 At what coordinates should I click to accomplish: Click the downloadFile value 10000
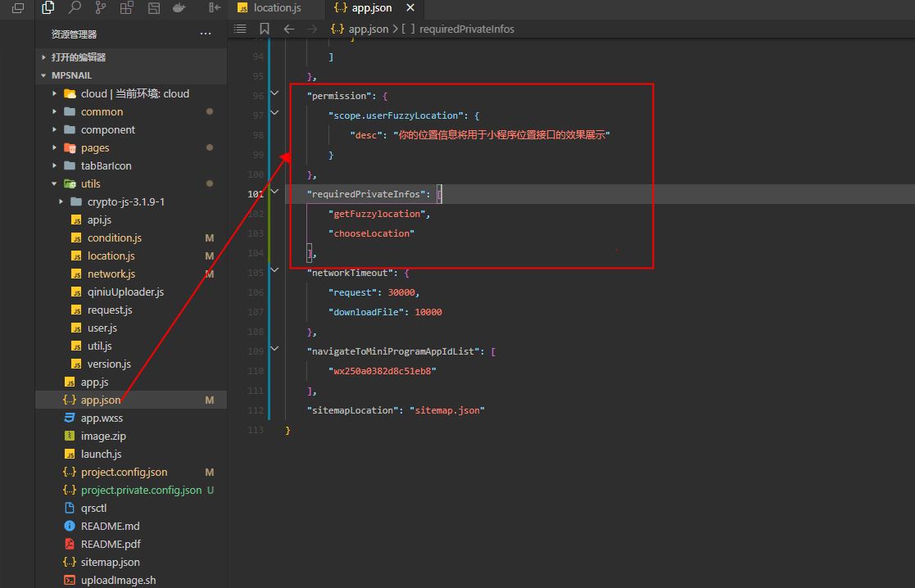[x=428, y=312]
